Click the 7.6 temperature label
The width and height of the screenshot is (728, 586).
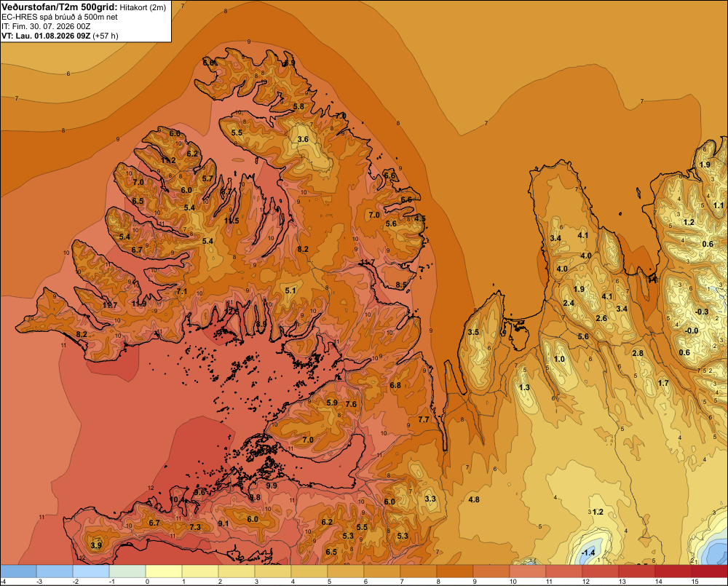coord(351,404)
